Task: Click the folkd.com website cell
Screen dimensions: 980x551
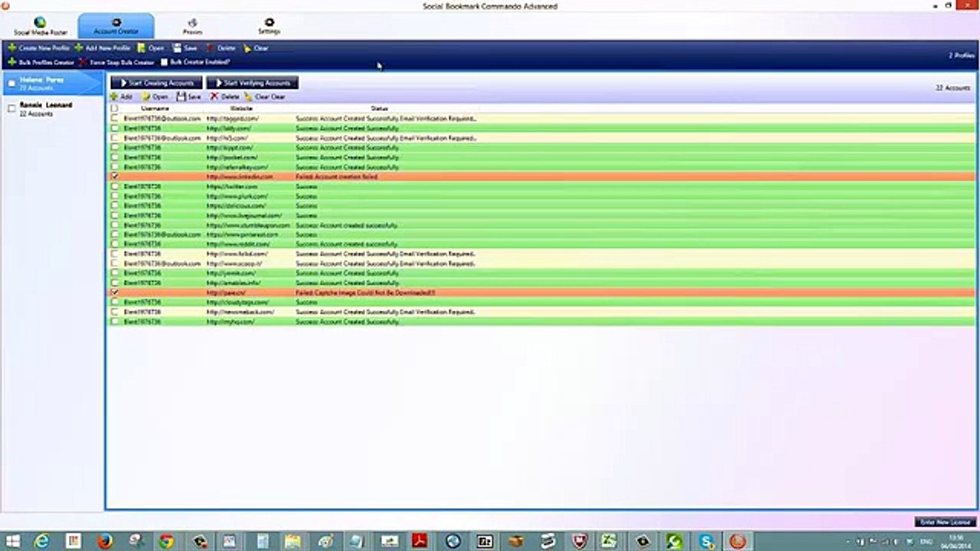Action: 237,254
